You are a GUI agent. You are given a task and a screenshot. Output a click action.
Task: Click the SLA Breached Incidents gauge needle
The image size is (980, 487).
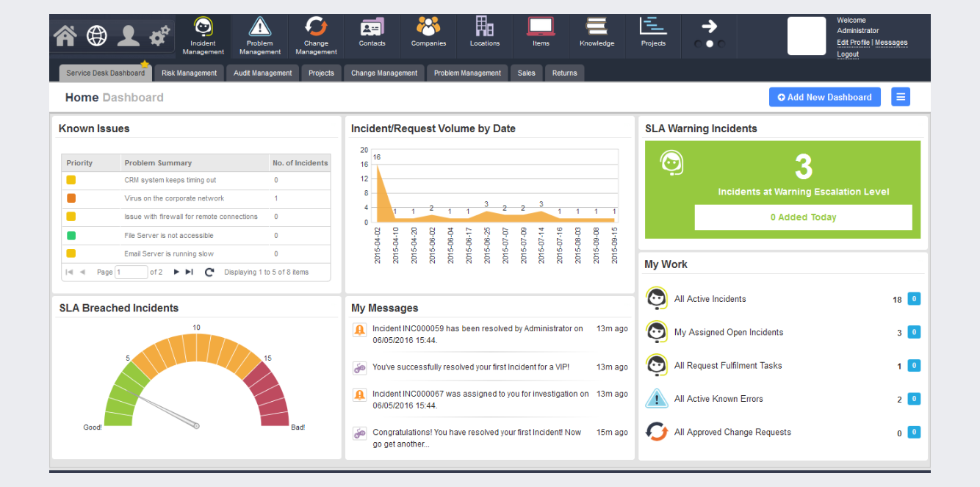pyautogui.click(x=162, y=408)
